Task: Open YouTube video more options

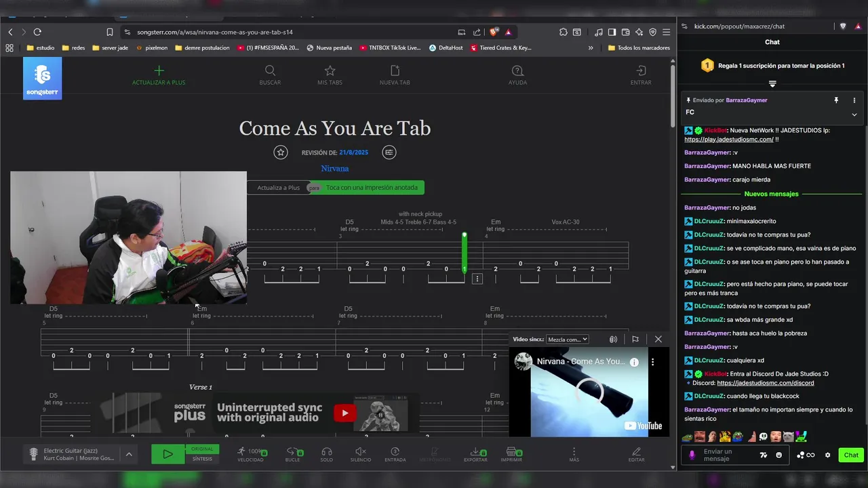Action: (653, 362)
